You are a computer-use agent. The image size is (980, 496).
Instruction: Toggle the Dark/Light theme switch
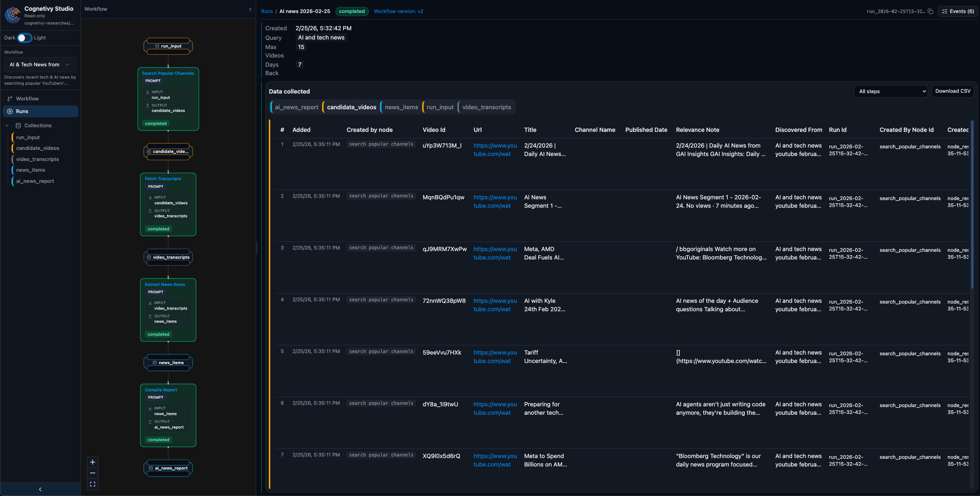pos(25,38)
